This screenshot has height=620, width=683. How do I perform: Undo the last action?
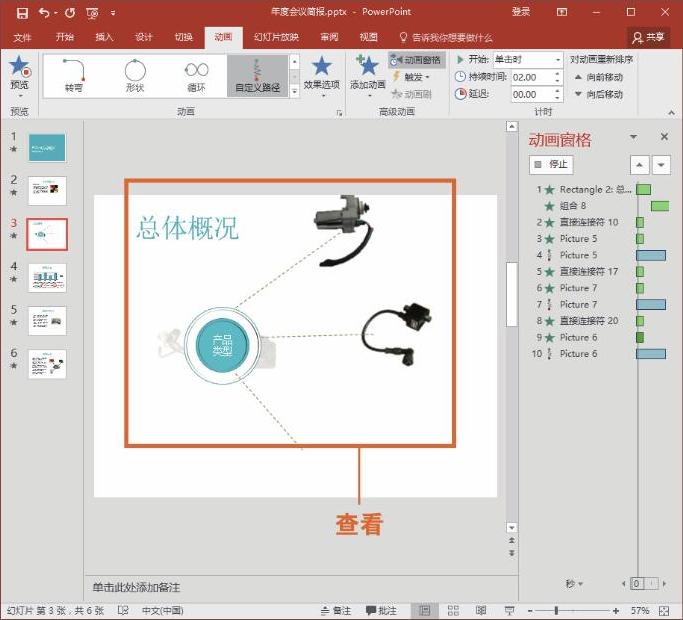[44, 13]
